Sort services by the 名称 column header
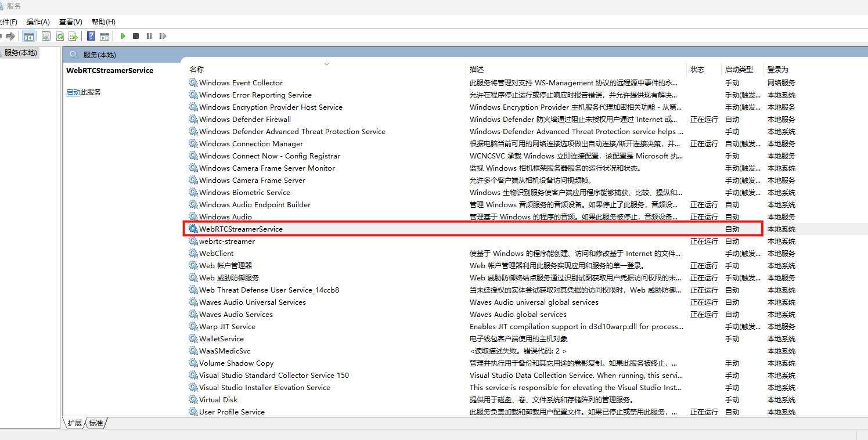The height and width of the screenshot is (440, 868). point(197,69)
